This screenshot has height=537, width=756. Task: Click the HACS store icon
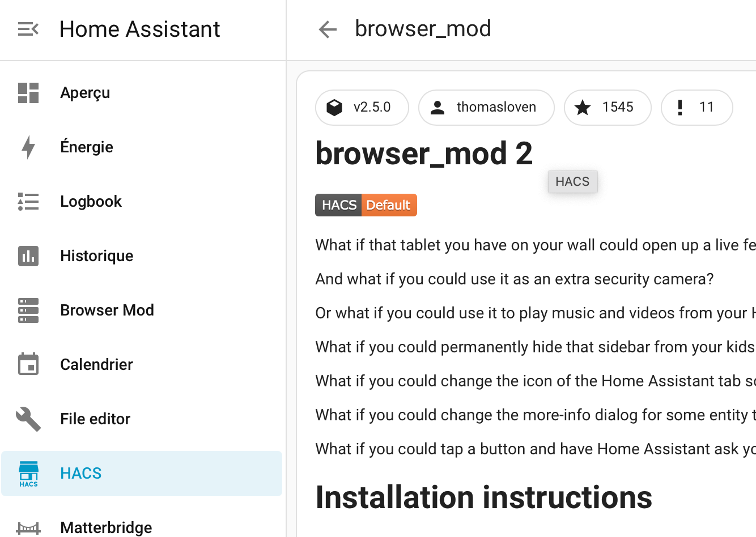point(28,474)
